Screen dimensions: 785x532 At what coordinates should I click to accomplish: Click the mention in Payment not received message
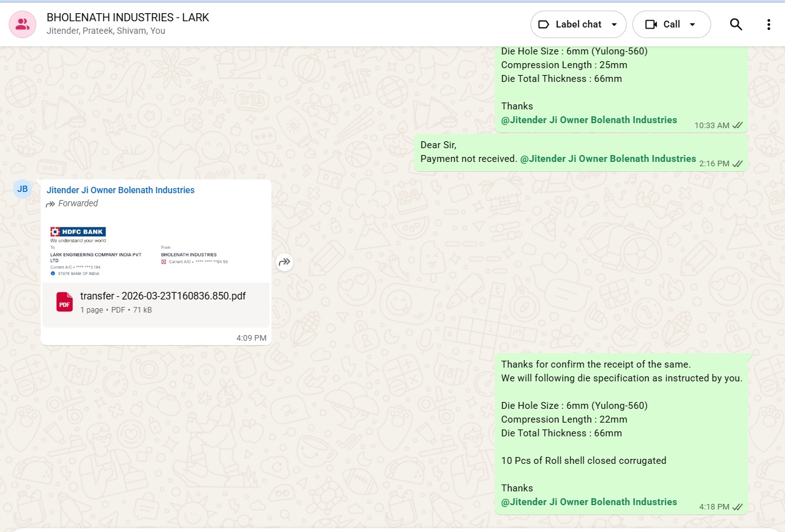(x=608, y=159)
